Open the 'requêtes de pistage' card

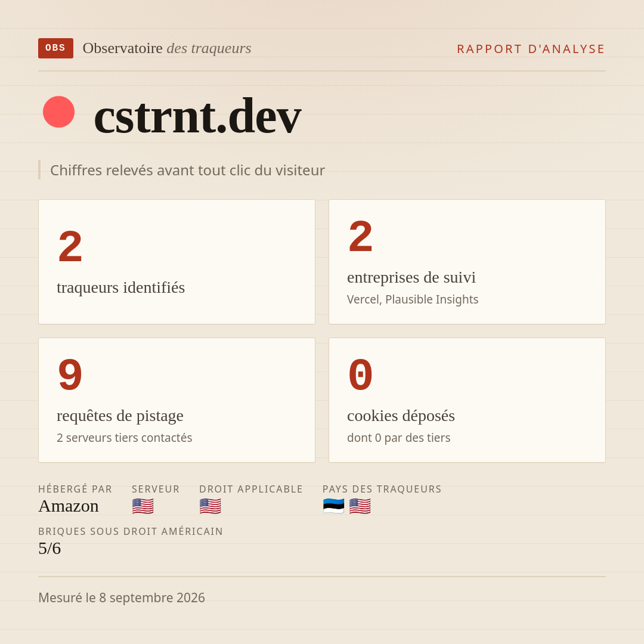click(177, 400)
